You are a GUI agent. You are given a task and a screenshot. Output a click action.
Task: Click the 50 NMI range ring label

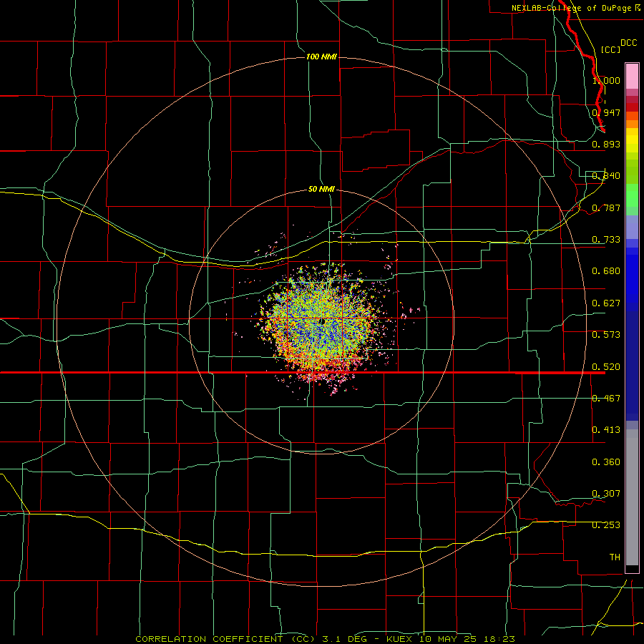[x=321, y=189]
